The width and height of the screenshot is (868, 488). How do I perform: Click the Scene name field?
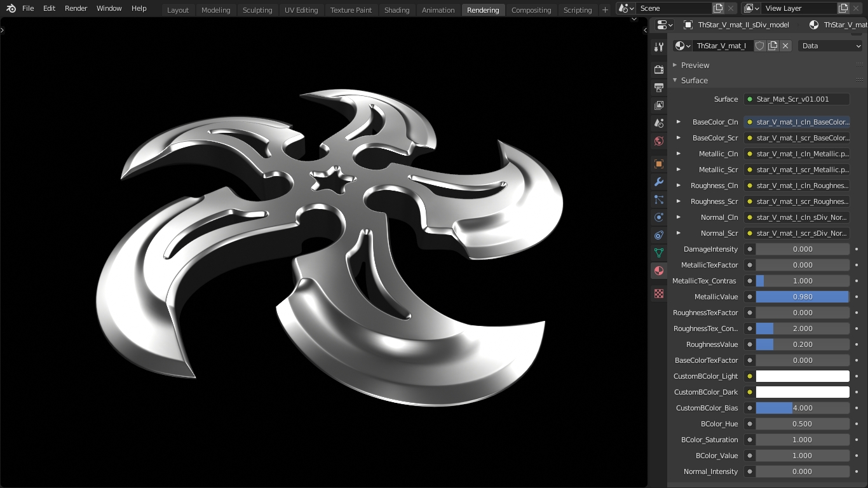click(672, 8)
